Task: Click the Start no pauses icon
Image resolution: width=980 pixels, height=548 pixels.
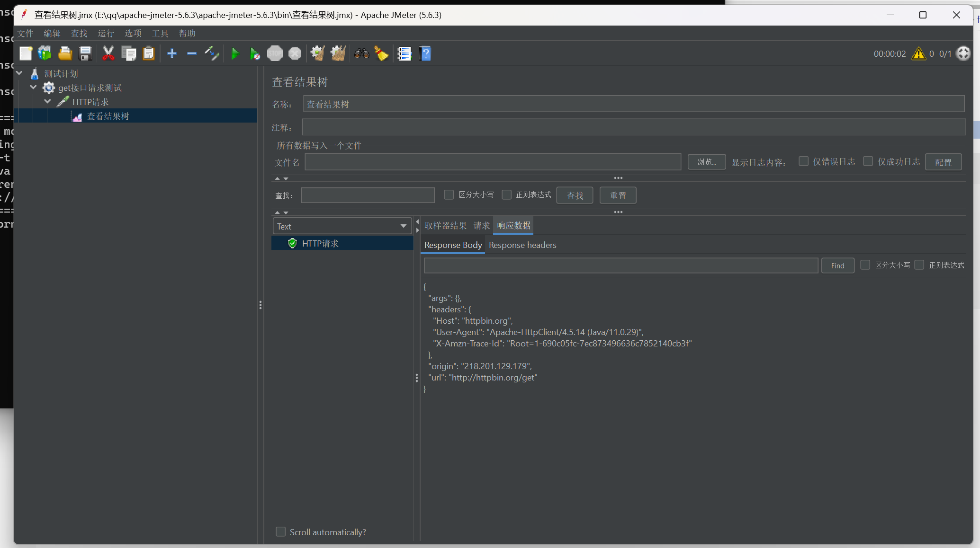Action: coord(255,54)
